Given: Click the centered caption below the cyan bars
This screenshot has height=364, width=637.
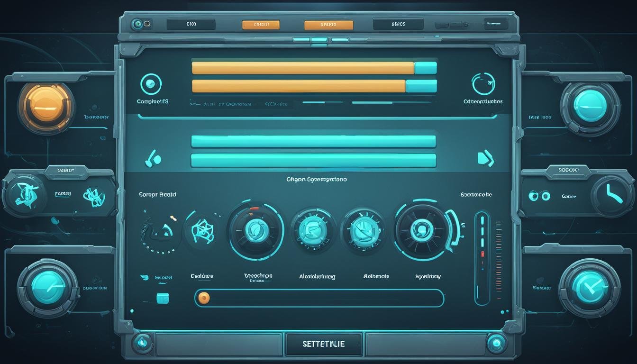Looking at the screenshot, I should [316, 180].
